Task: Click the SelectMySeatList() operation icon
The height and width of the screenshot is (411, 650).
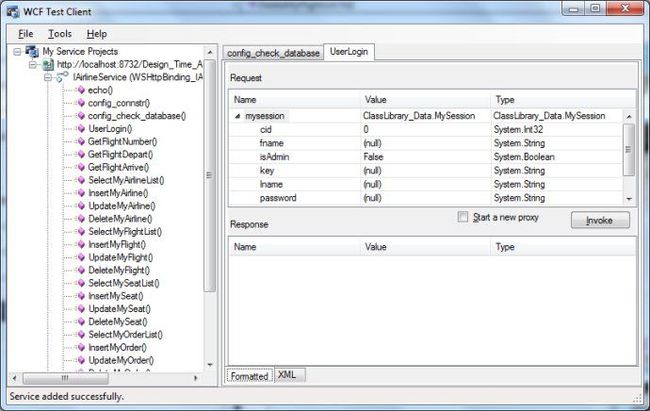Action: coord(81,283)
